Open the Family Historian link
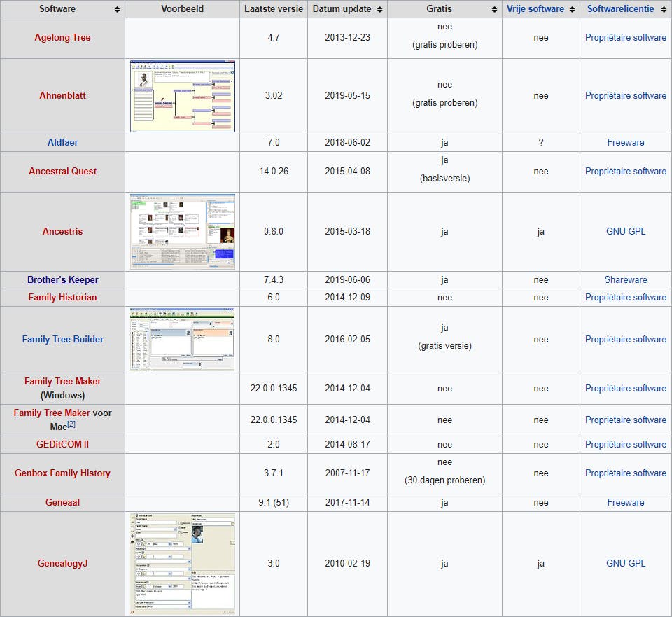The image size is (672, 617). 62,297
